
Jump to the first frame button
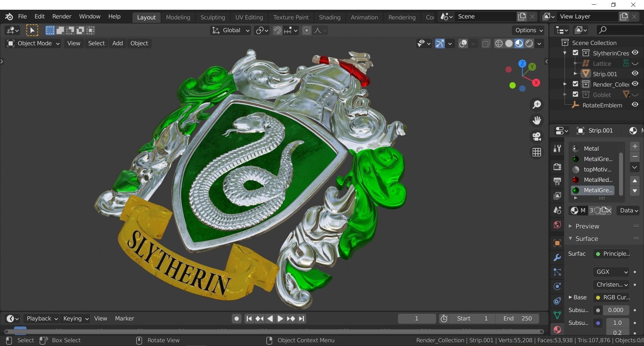pyautogui.click(x=249, y=319)
